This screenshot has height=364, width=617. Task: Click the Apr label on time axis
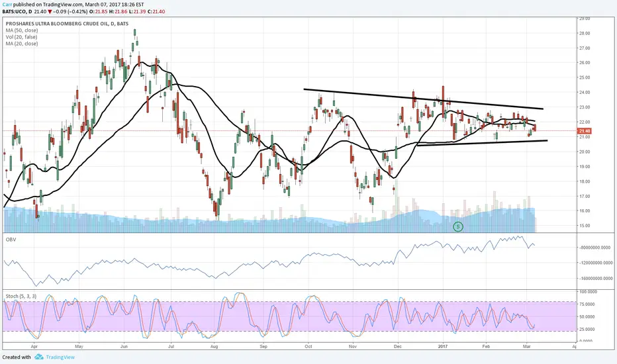(34, 347)
